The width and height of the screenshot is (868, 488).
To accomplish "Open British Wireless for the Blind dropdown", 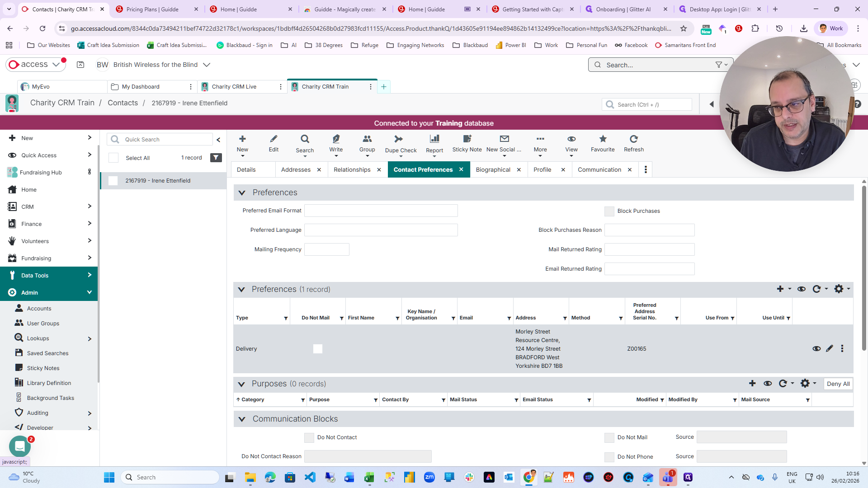I will click(x=207, y=65).
